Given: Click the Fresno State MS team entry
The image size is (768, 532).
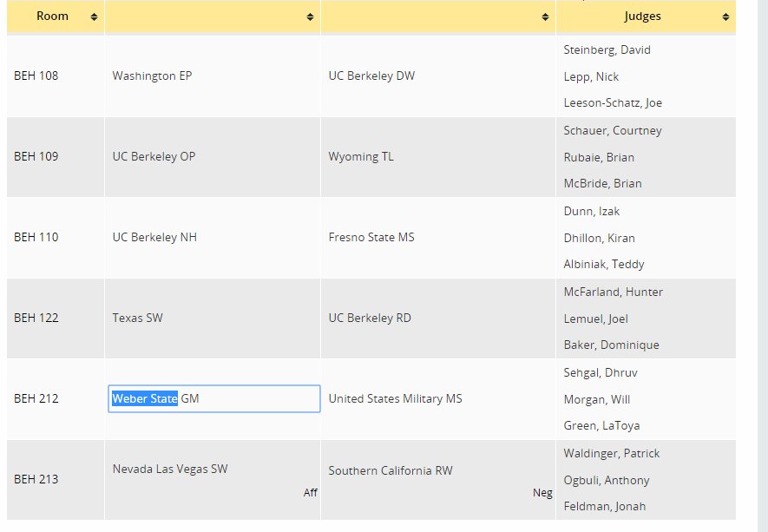Looking at the screenshot, I should (x=371, y=238).
